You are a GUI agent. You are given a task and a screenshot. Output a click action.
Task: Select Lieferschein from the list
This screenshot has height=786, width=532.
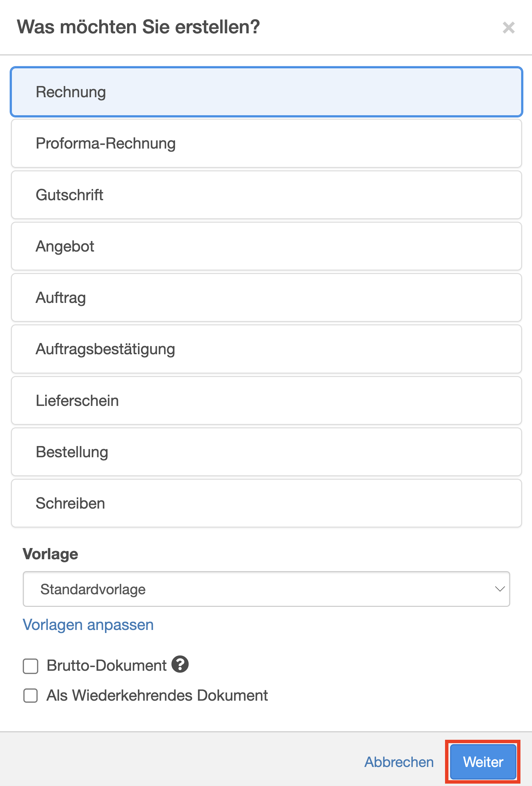266,400
